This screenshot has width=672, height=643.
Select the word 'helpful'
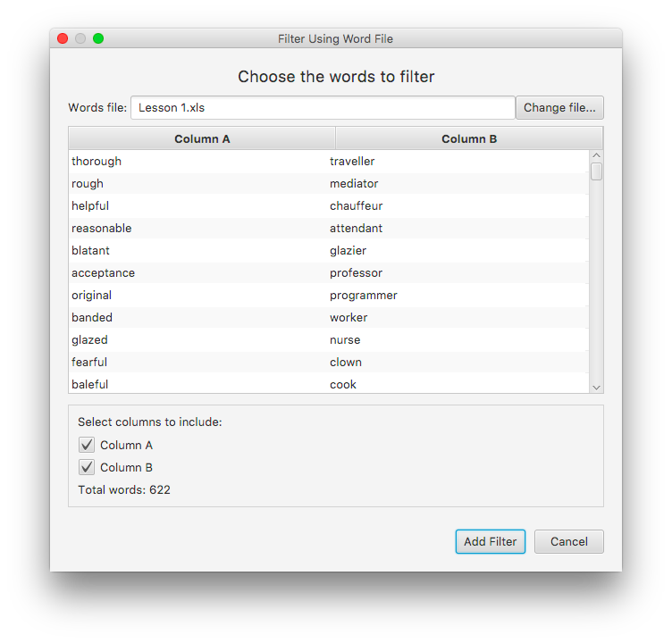coord(90,206)
